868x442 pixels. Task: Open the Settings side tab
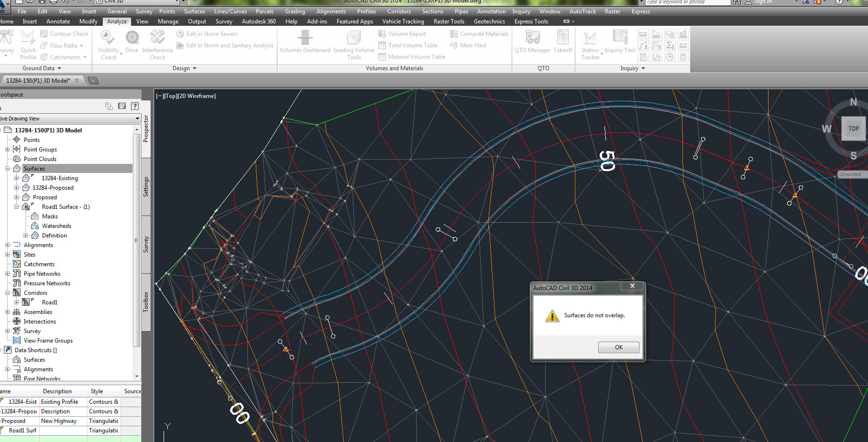(x=146, y=187)
